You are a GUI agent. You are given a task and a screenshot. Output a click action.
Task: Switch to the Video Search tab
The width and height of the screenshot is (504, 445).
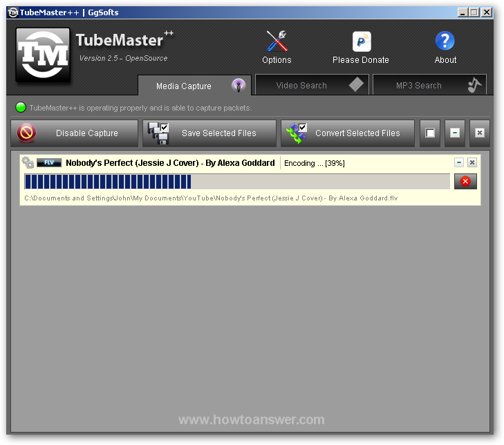[312, 85]
